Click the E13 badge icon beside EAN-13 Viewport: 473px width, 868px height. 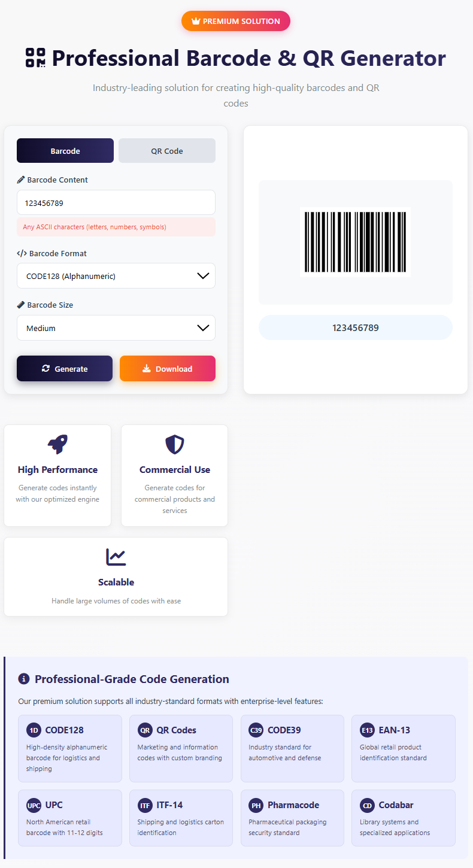(x=368, y=730)
